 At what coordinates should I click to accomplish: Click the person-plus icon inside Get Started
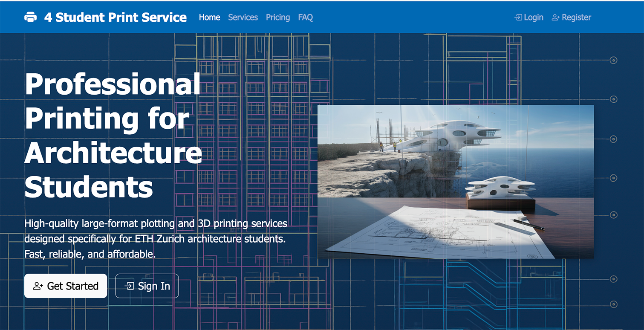click(x=38, y=286)
